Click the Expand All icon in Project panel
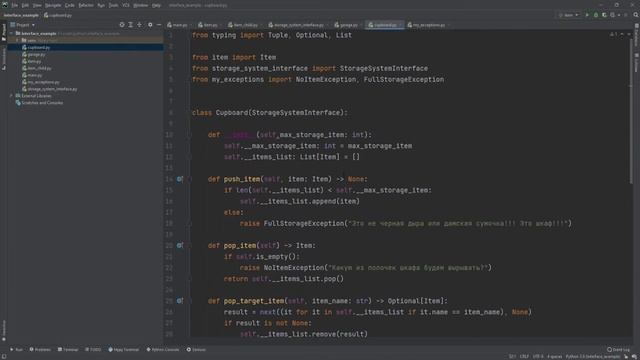The width and height of the screenshot is (640, 360). pyautogui.click(x=131, y=25)
